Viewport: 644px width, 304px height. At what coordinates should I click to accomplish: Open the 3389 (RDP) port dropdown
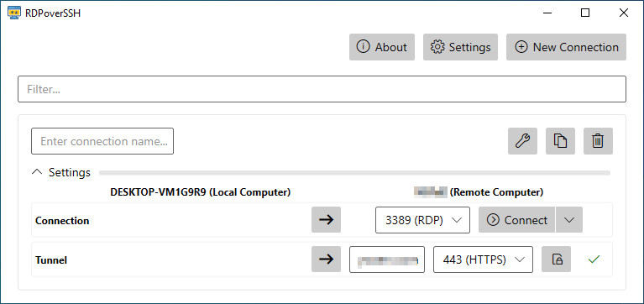(422, 220)
